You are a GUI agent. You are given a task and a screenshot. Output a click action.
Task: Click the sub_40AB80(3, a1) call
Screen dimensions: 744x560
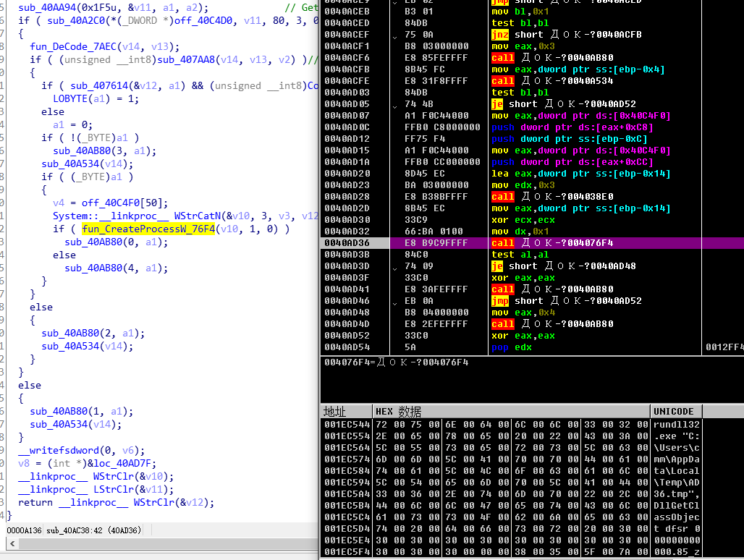104,150
